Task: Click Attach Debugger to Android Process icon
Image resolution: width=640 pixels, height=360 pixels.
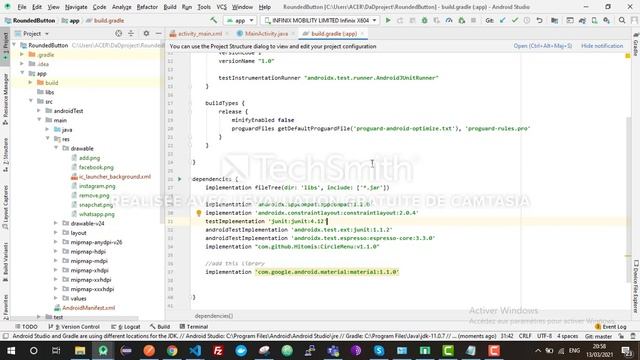Action: (462, 20)
